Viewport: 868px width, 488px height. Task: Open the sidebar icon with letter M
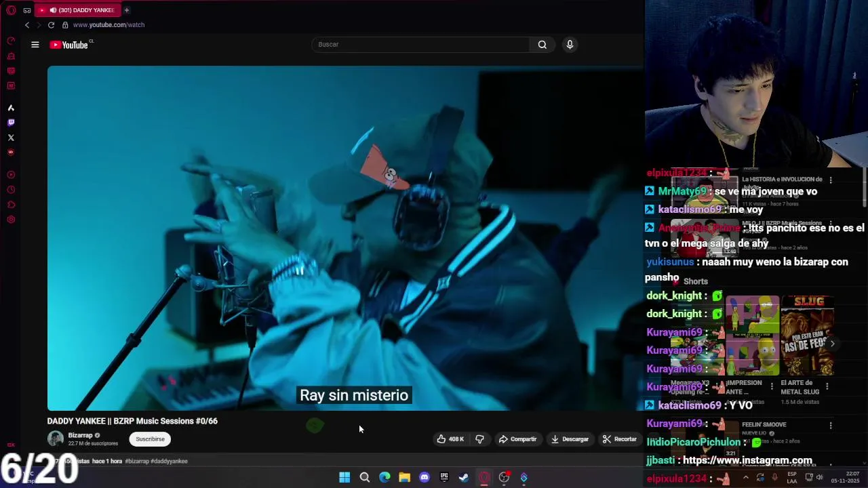coord(11,86)
